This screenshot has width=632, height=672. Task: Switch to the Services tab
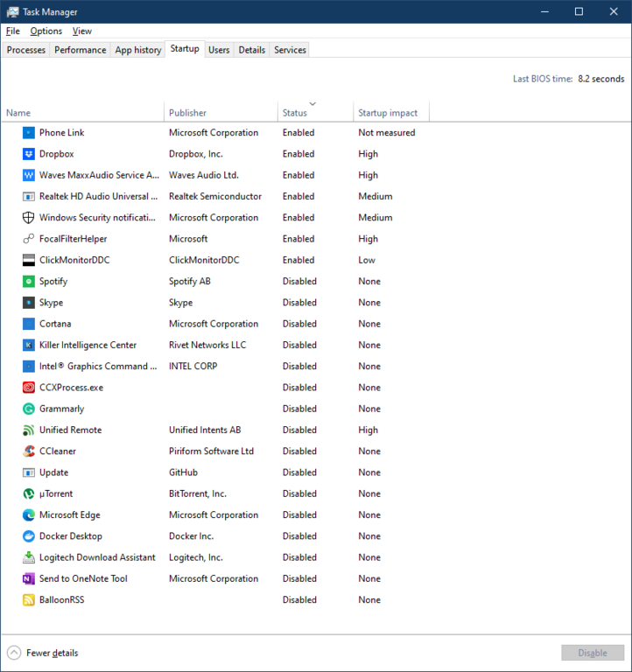click(x=290, y=50)
